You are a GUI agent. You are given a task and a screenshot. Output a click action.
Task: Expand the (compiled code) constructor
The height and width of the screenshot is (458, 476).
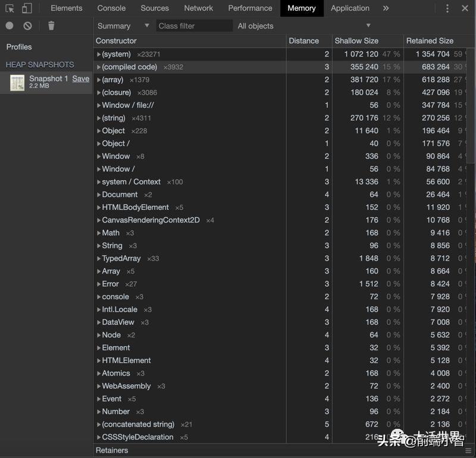coord(100,67)
